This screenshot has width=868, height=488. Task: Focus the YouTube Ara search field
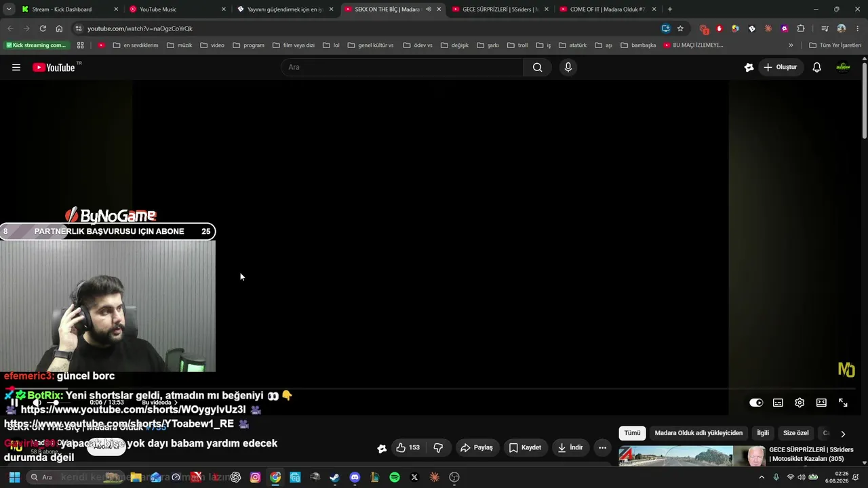[401, 67]
